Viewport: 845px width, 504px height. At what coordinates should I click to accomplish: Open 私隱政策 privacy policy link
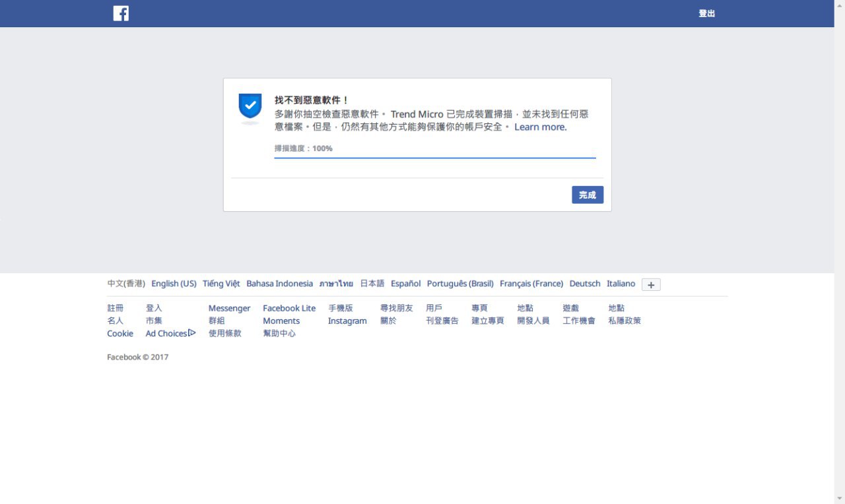[625, 321]
